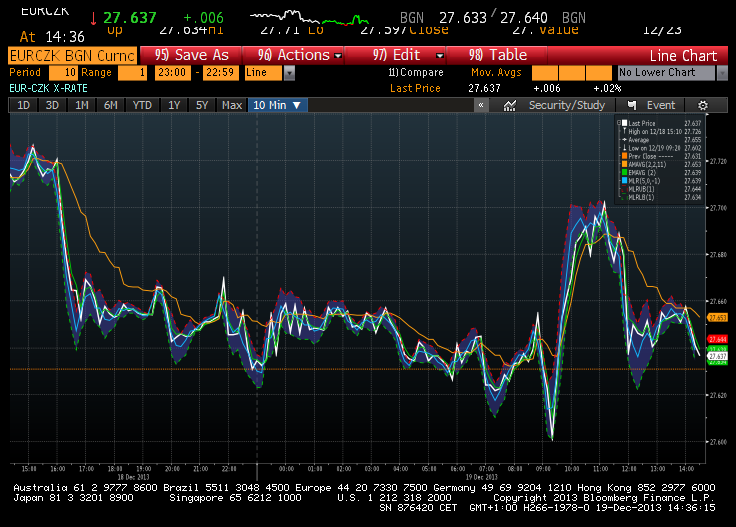
Task: Click red 27.644 axis price tag
Action: coord(718,339)
